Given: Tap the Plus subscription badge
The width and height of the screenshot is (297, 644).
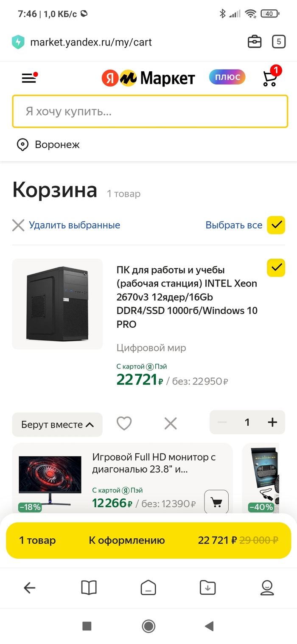Looking at the screenshot, I should 227,77.
